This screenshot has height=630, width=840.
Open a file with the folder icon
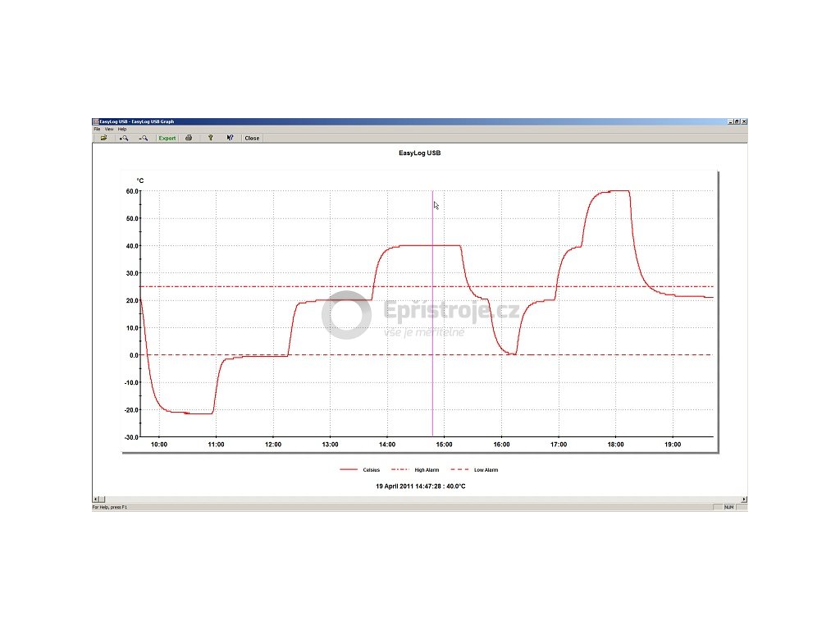(104, 138)
